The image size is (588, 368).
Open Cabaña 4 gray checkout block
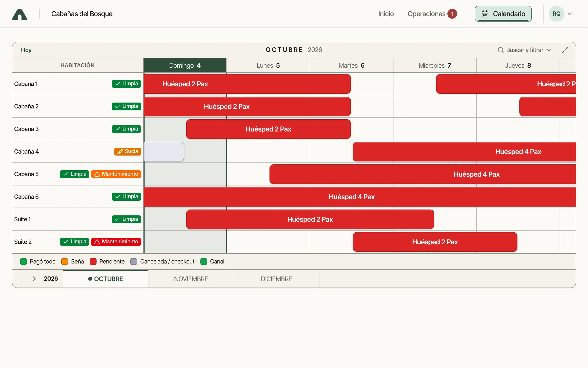click(164, 152)
